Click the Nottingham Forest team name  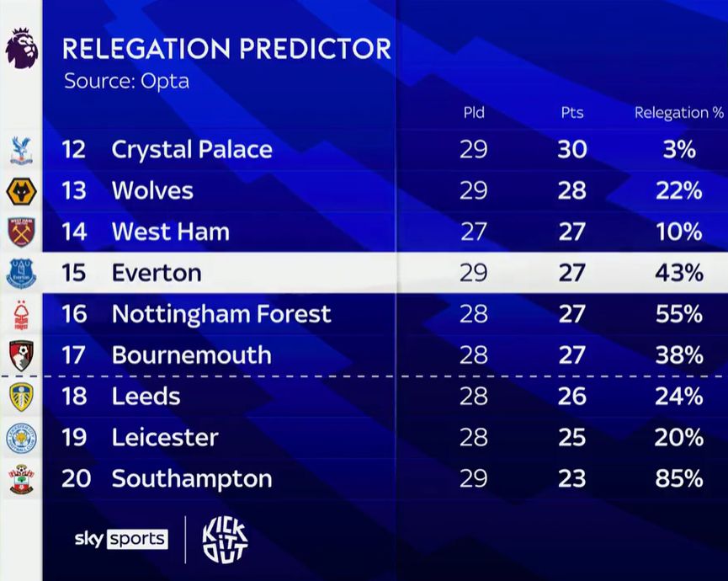(x=221, y=314)
